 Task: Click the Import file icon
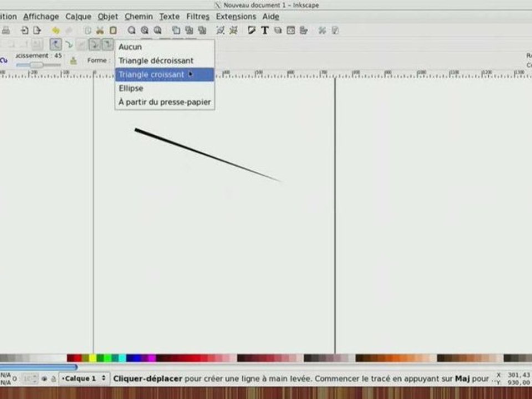pyautogui.click(x=24, y=30)
